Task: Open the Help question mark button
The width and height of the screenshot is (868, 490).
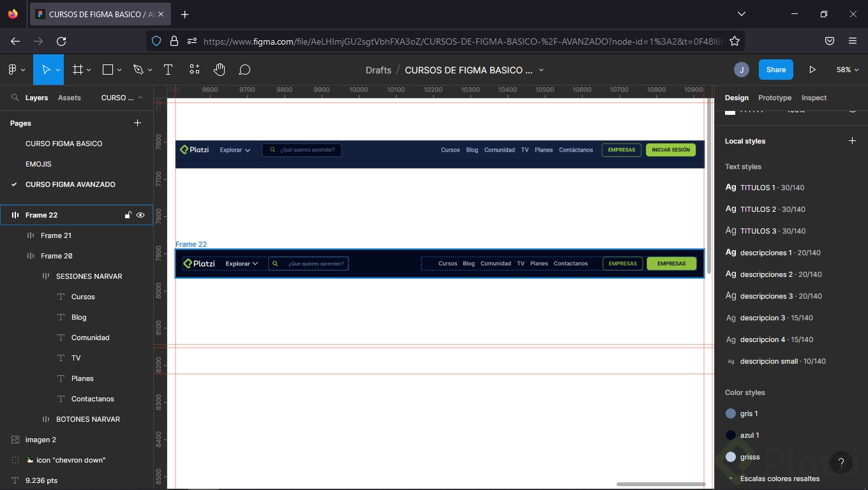Action: pos(841,463)
